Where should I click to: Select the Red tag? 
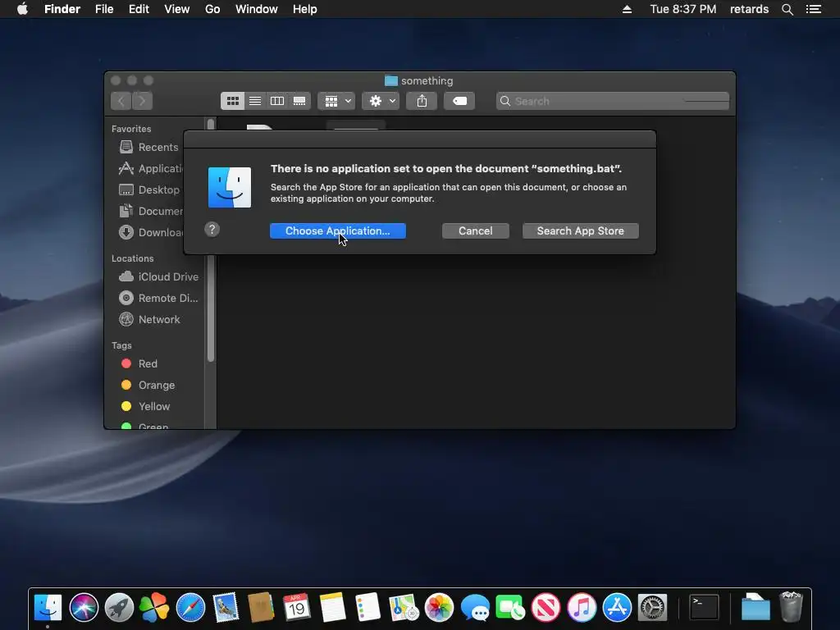[x=139, y=363]
